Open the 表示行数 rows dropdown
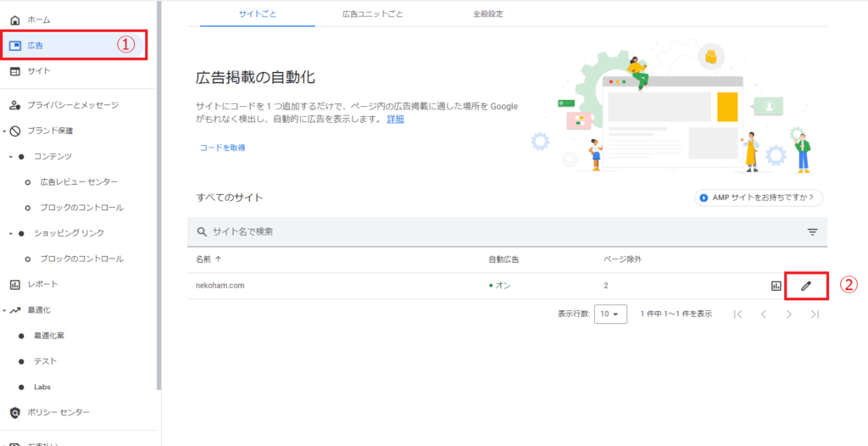This screenshot has width=868, height=446. tap(610, 314)
